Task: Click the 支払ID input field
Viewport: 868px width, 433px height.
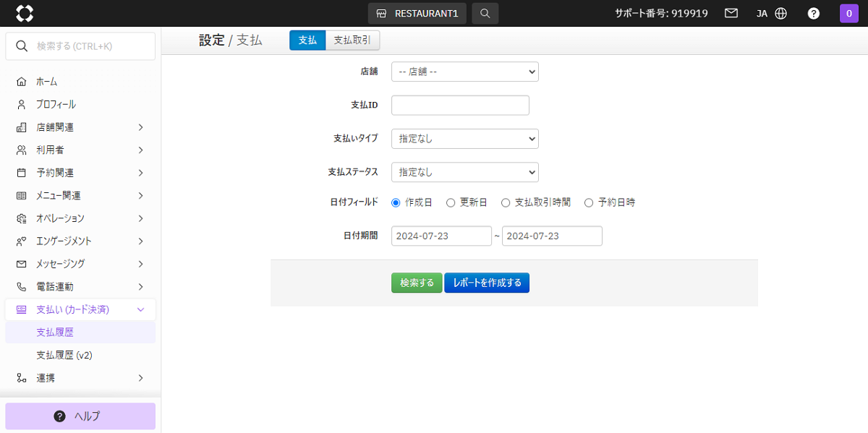Action: 460,106
